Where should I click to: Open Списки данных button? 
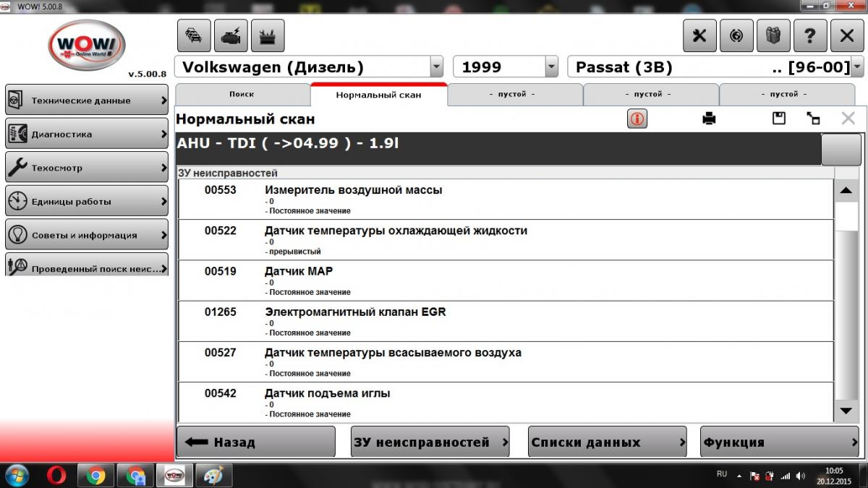tap(607, 442)
